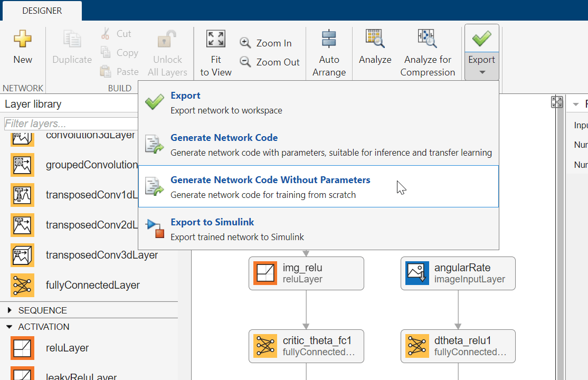Select Export to Simulink menu entry
588x380 pixels.
212,222
